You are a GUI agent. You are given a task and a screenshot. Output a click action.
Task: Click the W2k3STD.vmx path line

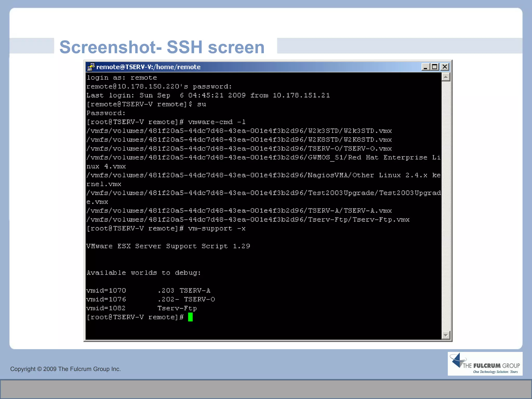(x=239, y=131)
